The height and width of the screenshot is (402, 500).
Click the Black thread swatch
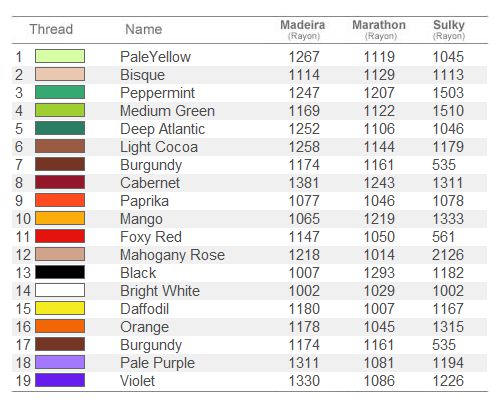[60, 272]
